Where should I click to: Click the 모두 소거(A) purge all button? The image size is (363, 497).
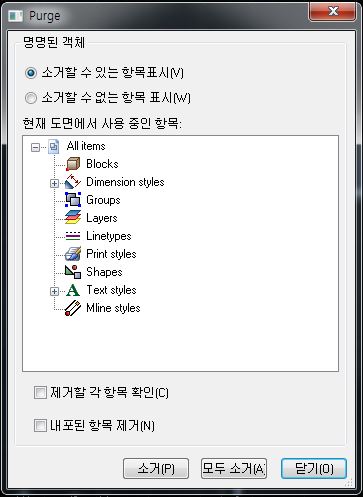234,469
